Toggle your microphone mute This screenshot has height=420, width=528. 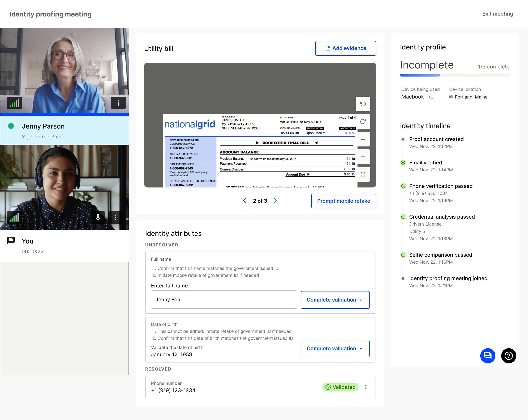point(98,218)
